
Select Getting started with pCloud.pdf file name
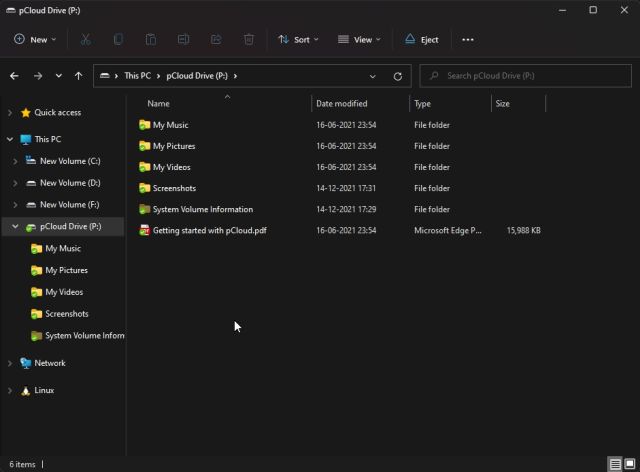pos(210,230)
